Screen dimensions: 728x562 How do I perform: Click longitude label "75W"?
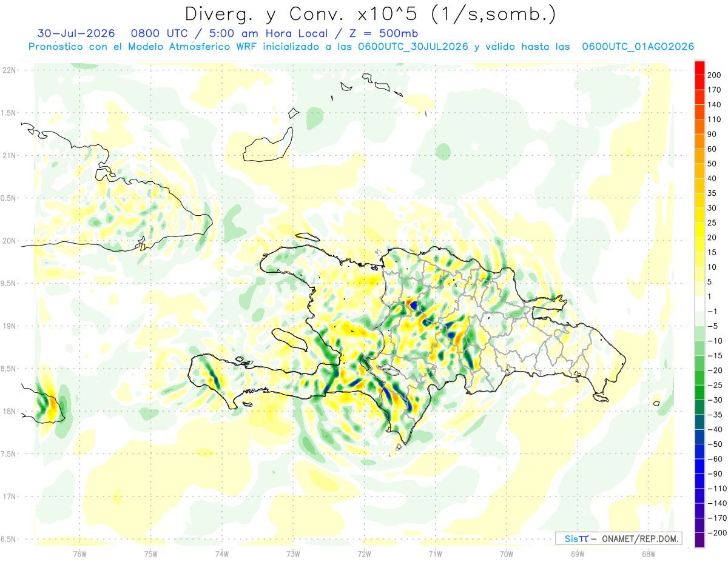[x=151, y=554]
